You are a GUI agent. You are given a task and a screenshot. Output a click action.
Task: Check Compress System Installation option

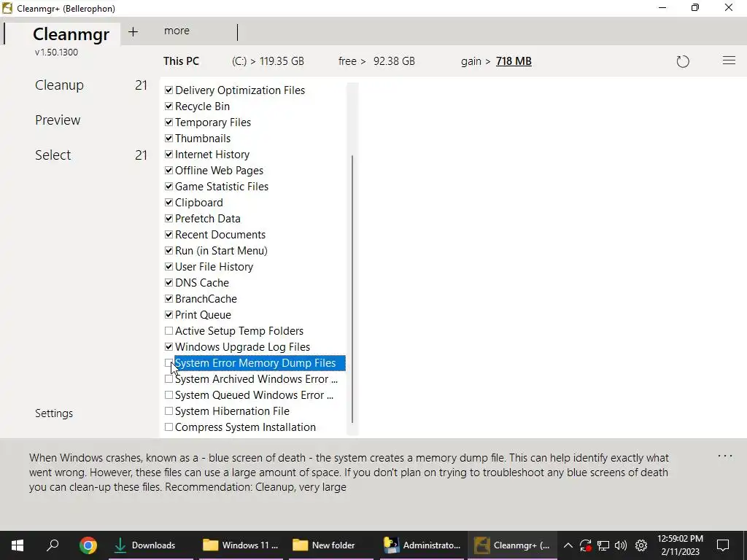(169, 427)
